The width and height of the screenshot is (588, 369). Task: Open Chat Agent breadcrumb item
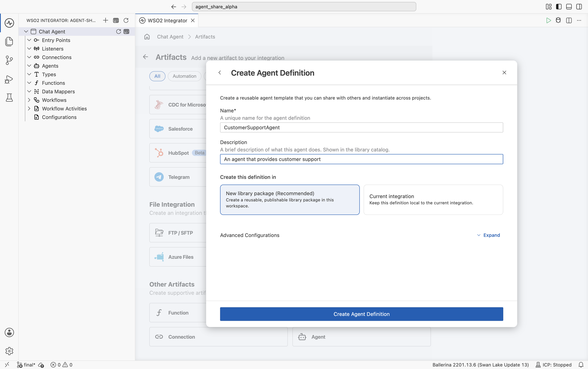170,37
